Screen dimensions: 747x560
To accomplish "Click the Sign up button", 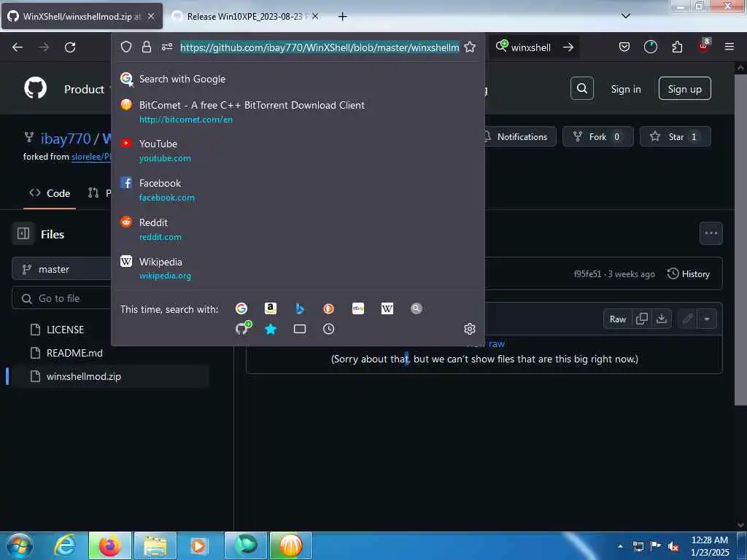I will [x=684, y=88].
